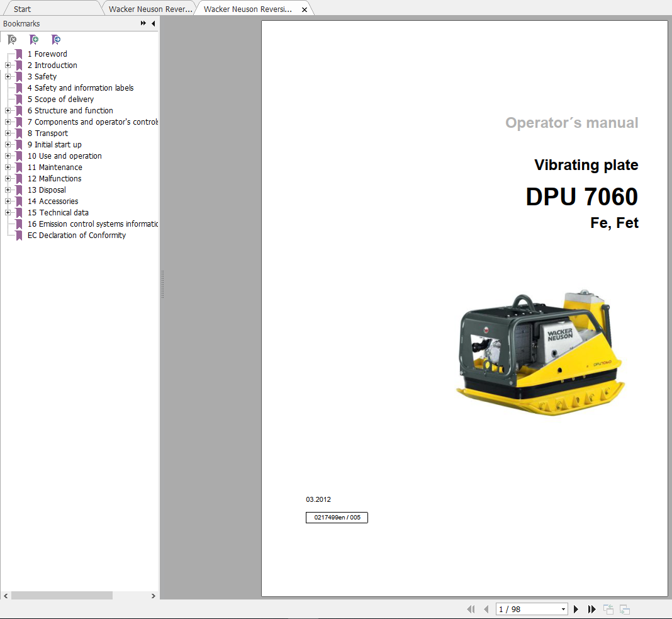Click the Vibrating plate heading
672x619 pixels.
pyautogui.click(x=586, y=165)
